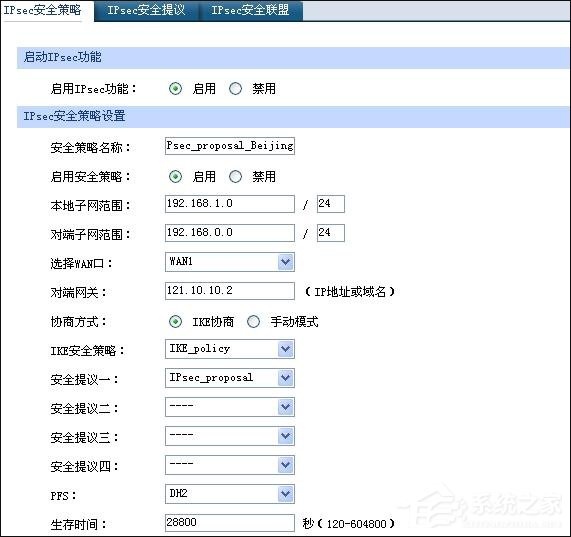Open the IKE安全策略 dropdown
This screenshot has width=571, height=537.
(x=230, y=349)
